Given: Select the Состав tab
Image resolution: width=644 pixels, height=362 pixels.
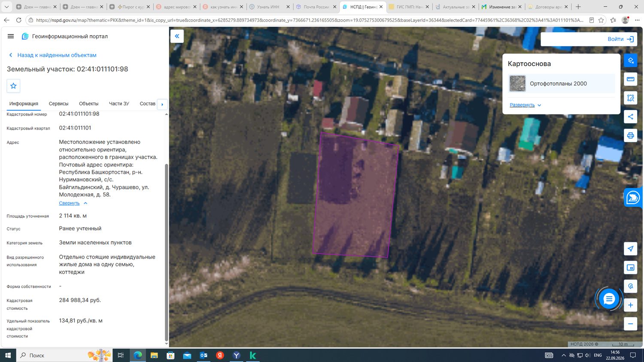Looking at the screenshot, I should 147,104.
